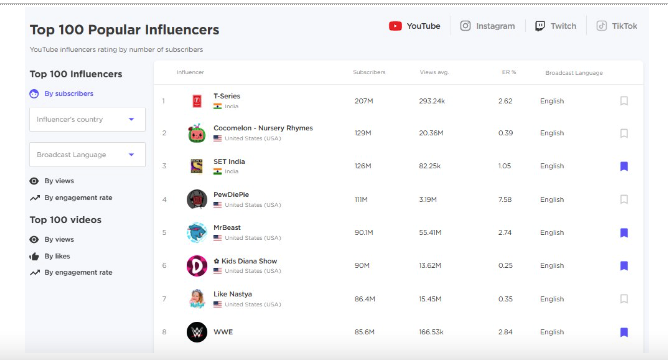Click eye icon under Top 100 videos

click(34, 239)
